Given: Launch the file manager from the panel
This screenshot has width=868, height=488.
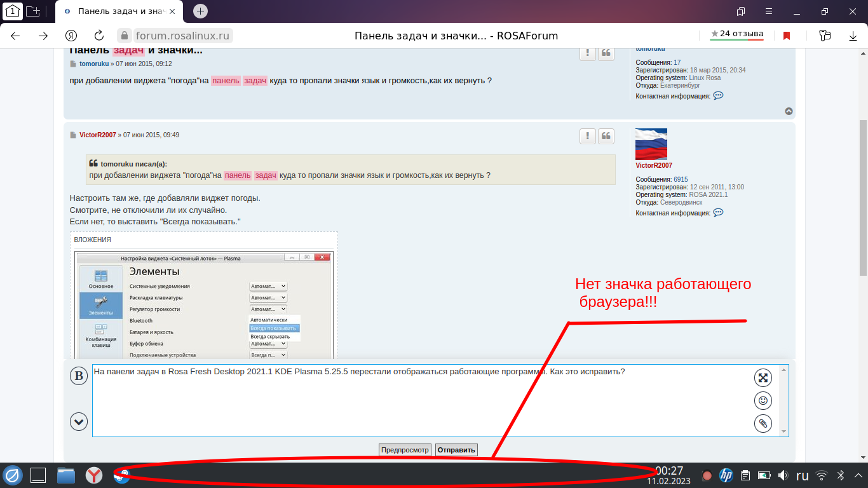Looking at the screenshot, I should pyautogui.click(x=66, y=475).
